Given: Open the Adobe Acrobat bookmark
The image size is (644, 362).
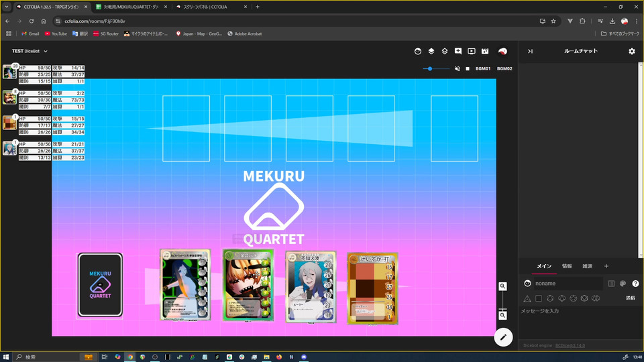Looking at the screenshot, I should 244,34.
